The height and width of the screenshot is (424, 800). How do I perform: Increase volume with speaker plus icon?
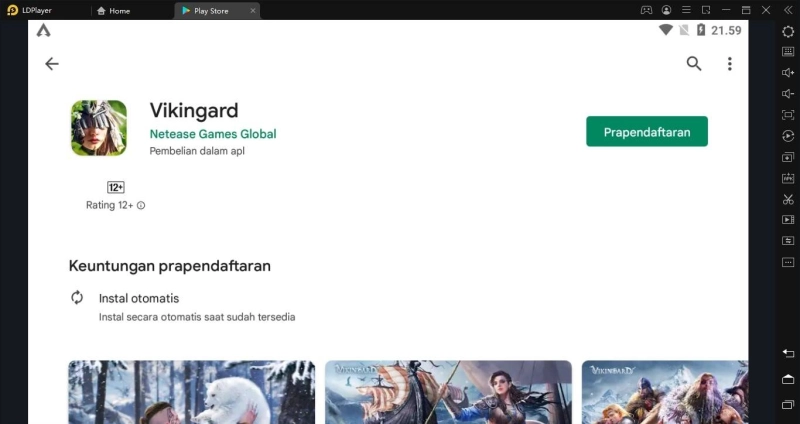click(788, 72)
